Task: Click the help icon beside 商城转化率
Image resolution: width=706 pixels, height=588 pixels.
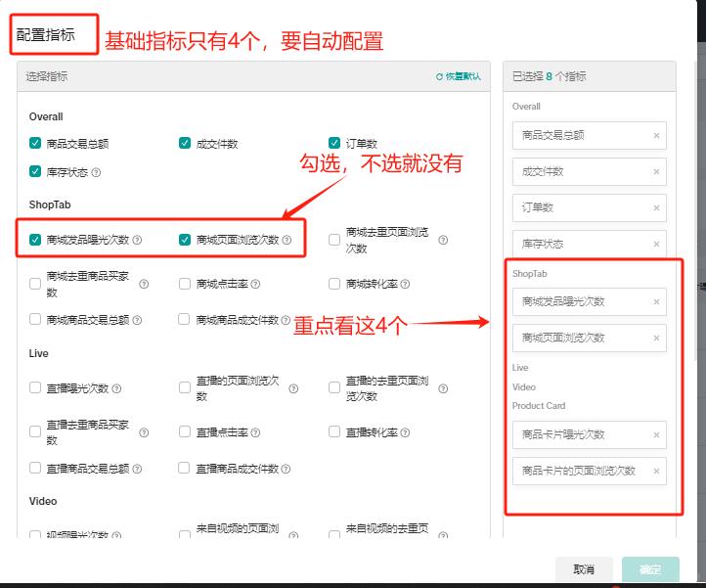Action: click(x=405, y=284)
